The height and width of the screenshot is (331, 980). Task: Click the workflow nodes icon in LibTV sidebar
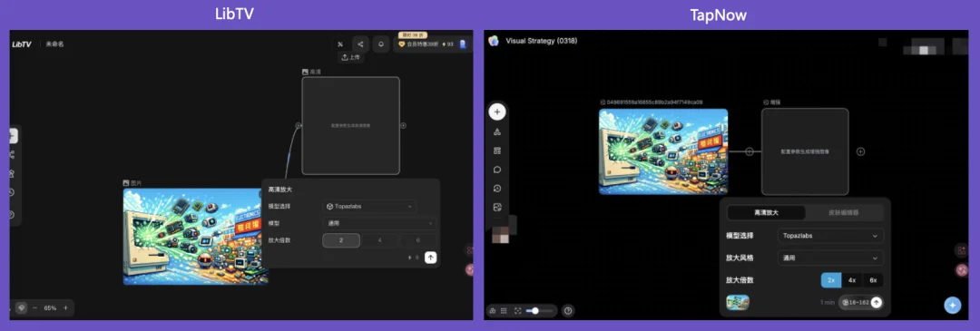point(12,154)
